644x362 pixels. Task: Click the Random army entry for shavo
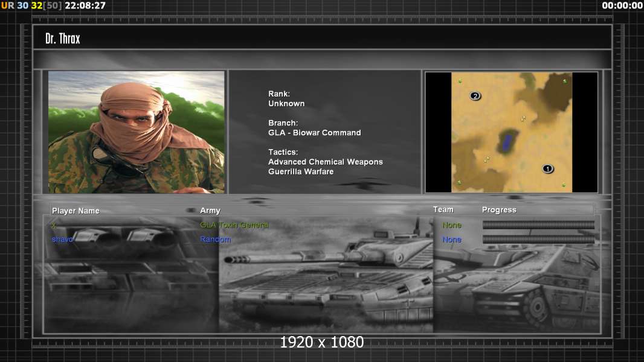tap(216, 240)
